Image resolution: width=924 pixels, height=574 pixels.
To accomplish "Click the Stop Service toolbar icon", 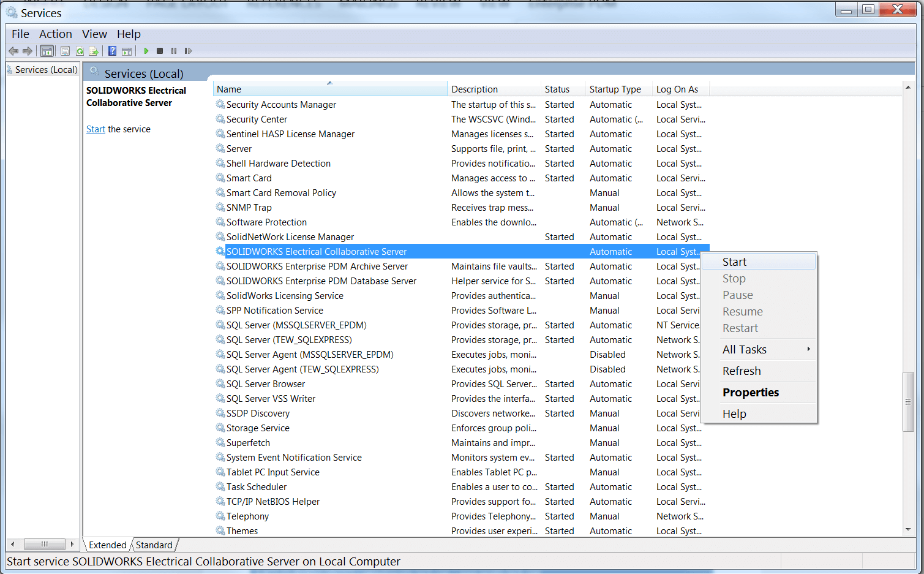I will point(160,51).
